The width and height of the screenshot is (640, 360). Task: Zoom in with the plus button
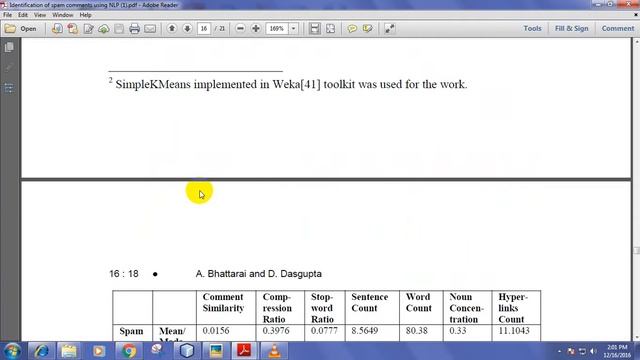[x=256, y=29]
